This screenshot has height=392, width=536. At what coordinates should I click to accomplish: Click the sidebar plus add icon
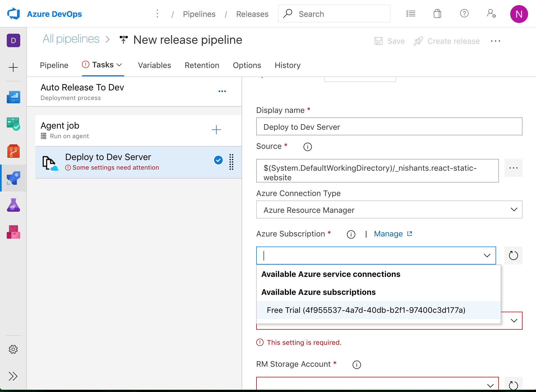tap(13, 67)
